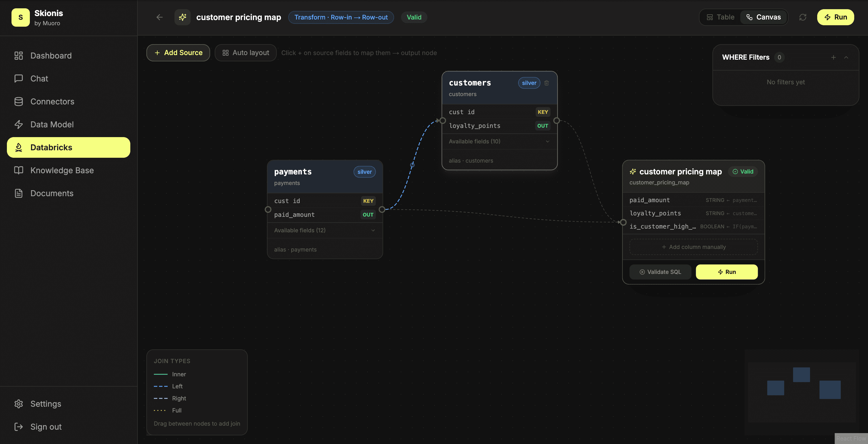The width and height of the screenshot is (868, 444).
Task: Select is_customer_high_ output column row
Action: coord(693,226)
